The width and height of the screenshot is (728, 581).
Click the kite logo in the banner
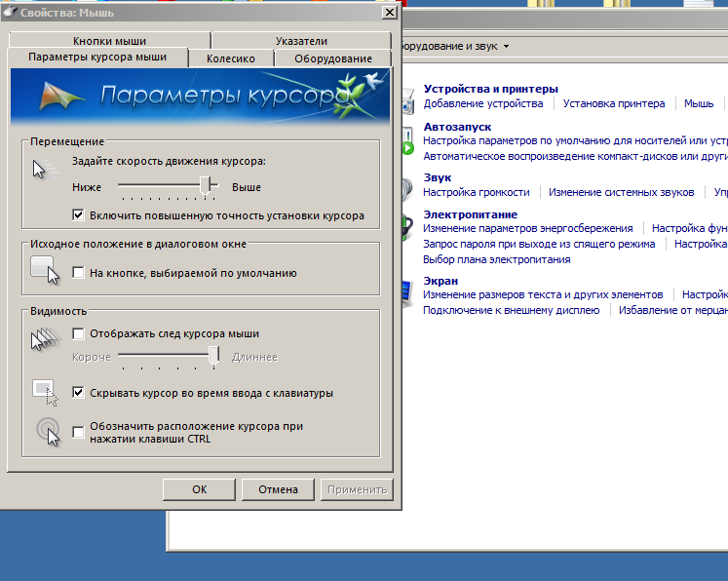pos(61,96)
